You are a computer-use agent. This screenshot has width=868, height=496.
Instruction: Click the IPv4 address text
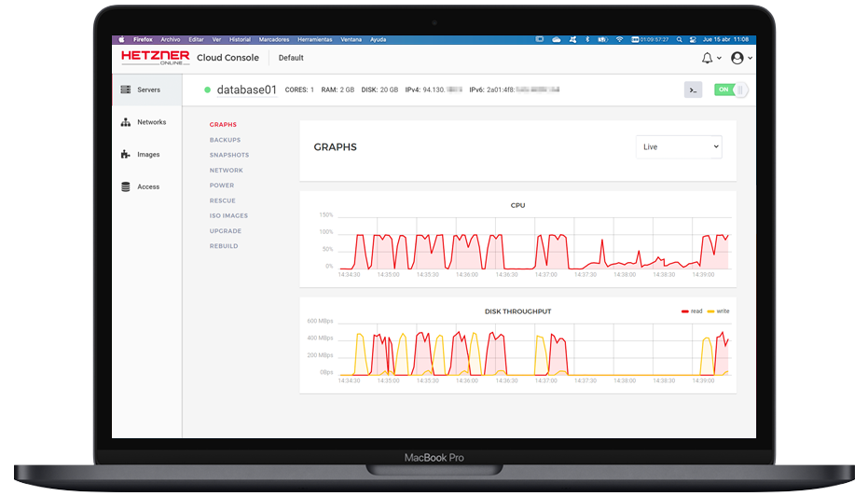(x=434, y=90)
